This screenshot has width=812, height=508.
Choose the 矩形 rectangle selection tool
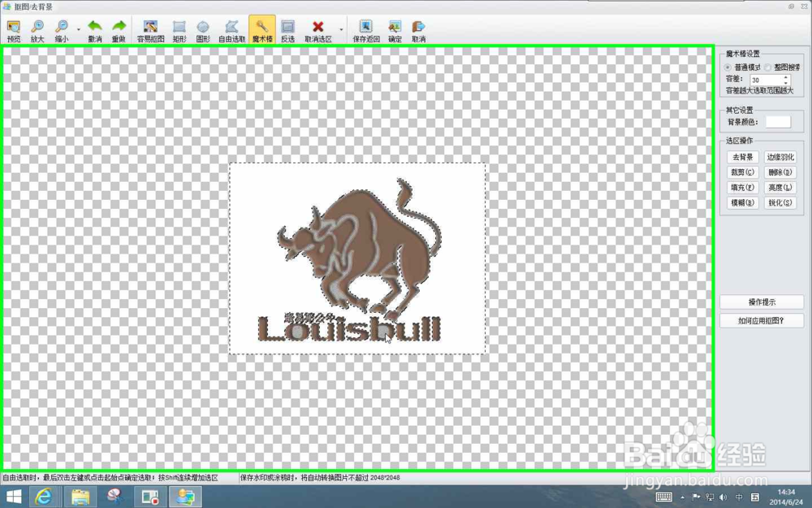pyautogui.click(x=179, y=31)
